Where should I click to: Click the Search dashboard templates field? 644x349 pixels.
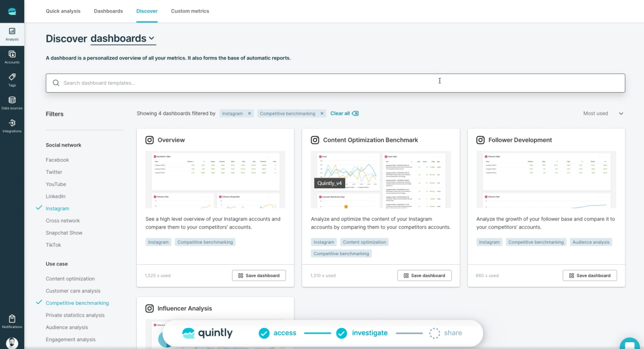coord(335,83)
